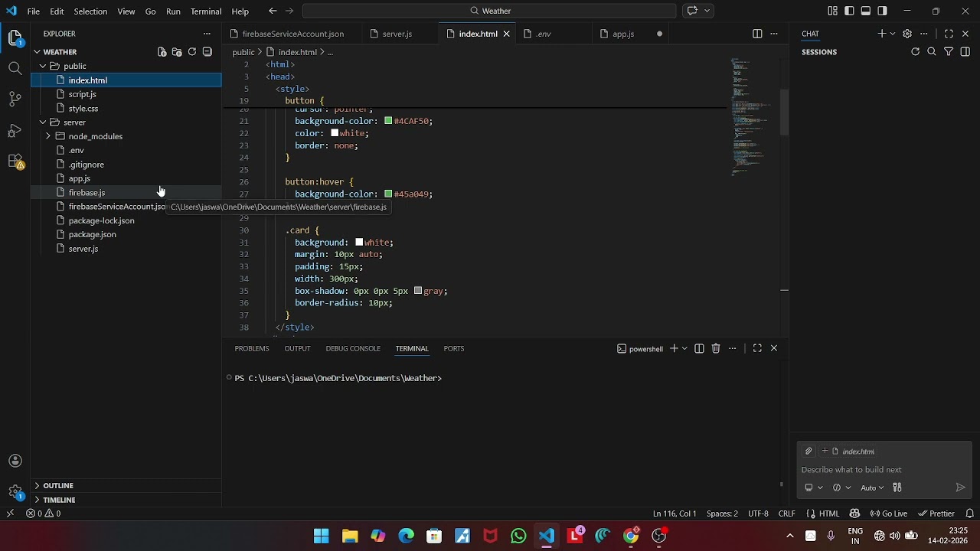Screen dimensions: 980x551
Task: Click the #45a049 color swatch
Action: pos(388,194)
